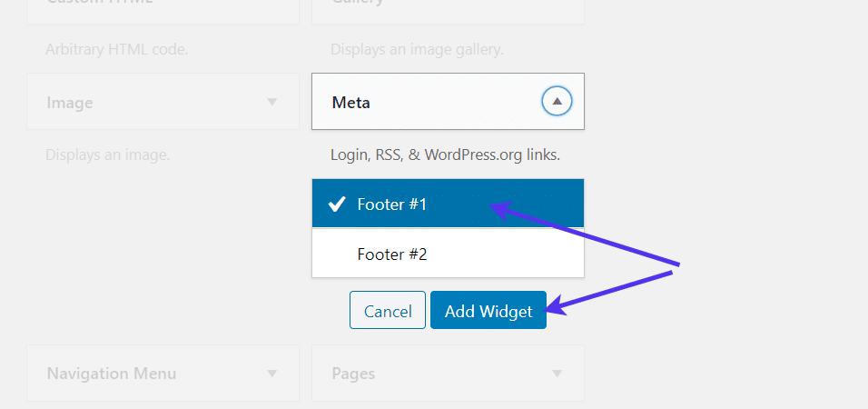Expand the Image widget arrow
The width and height of the screenshot is (868, 409).
tap(271, 102)
